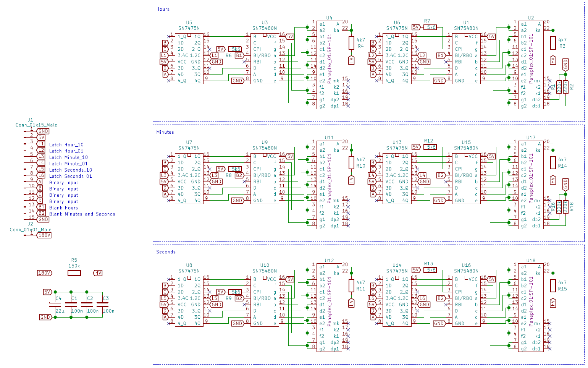Click the R12 5k6 resistor in Minutes
588x368 pixels.
pyautogui.click(x=431, y=147)
